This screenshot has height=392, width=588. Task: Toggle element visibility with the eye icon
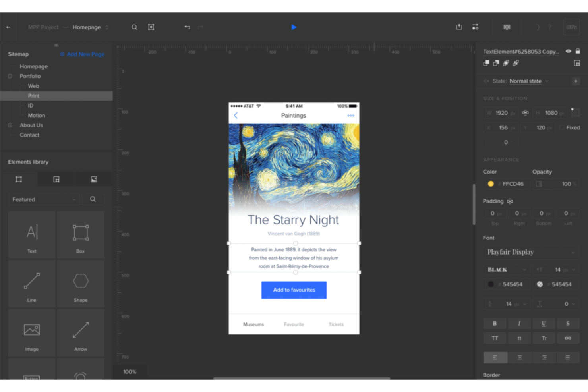pyautogui.click(x=569, y=51)
